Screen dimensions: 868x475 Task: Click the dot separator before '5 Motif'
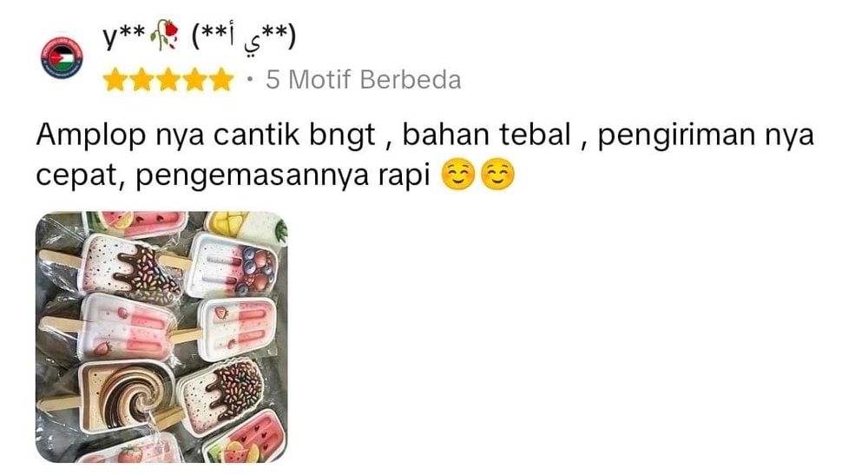250,80
